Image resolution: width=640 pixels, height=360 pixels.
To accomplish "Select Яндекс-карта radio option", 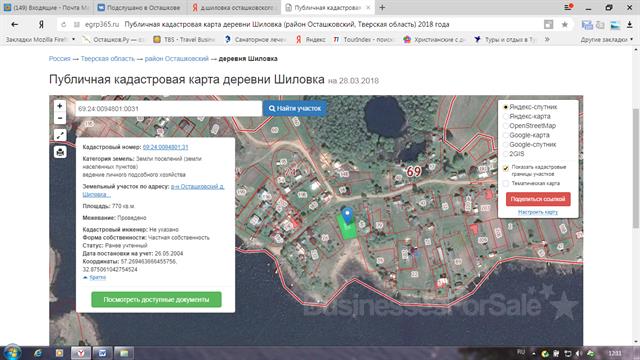I will (x=506, y=116).
